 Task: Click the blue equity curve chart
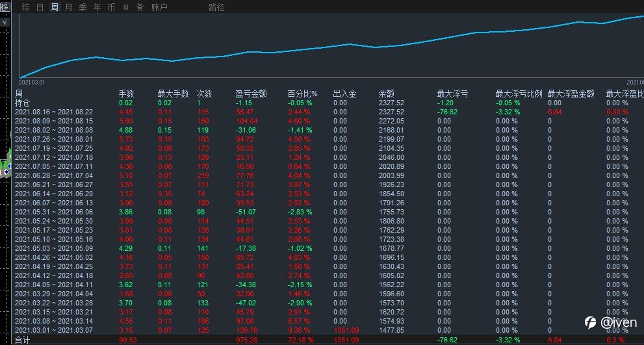click(x=331, y=46)
